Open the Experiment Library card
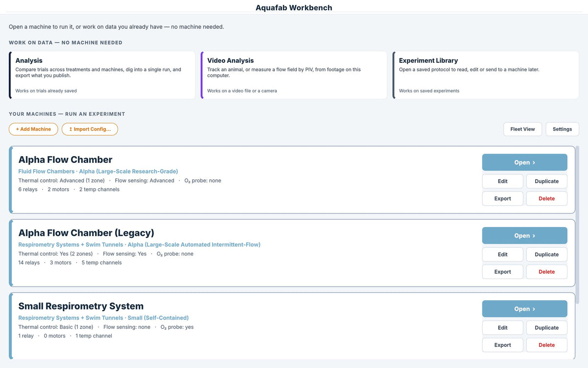 click(486, 75)
